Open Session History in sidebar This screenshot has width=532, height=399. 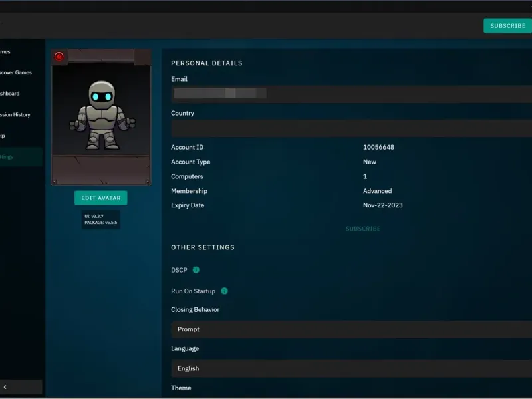point(15,114)
